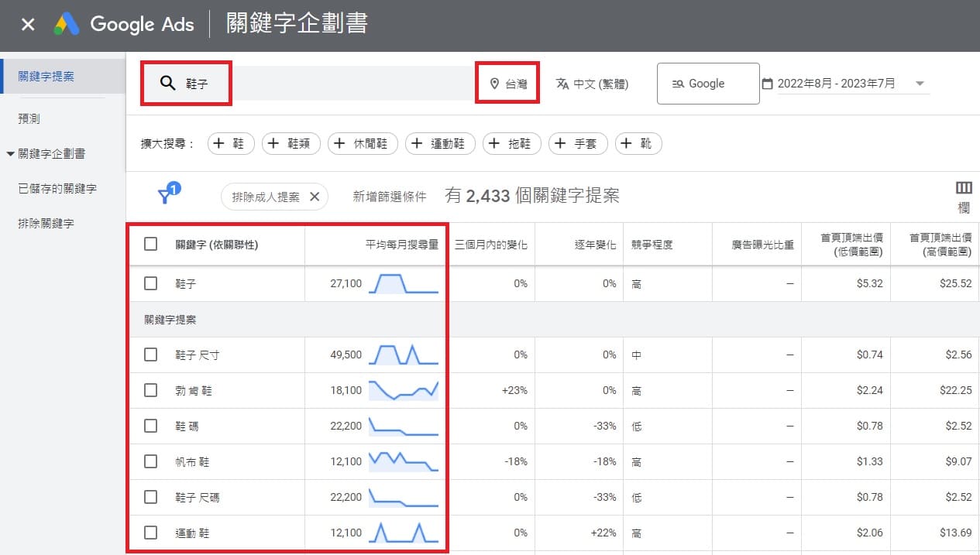Click the trend sparkline for 勃肯鞋

click(404, 390)
